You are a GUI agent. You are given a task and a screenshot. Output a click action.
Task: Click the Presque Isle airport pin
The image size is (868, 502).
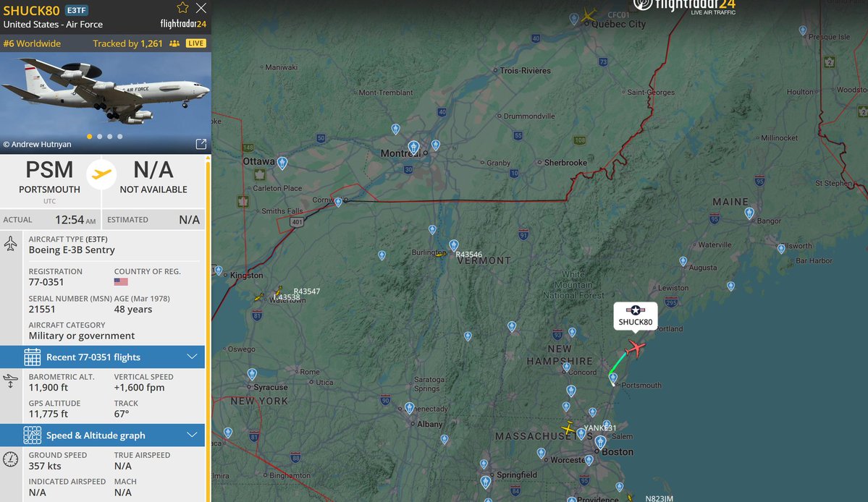click(803, 30)
